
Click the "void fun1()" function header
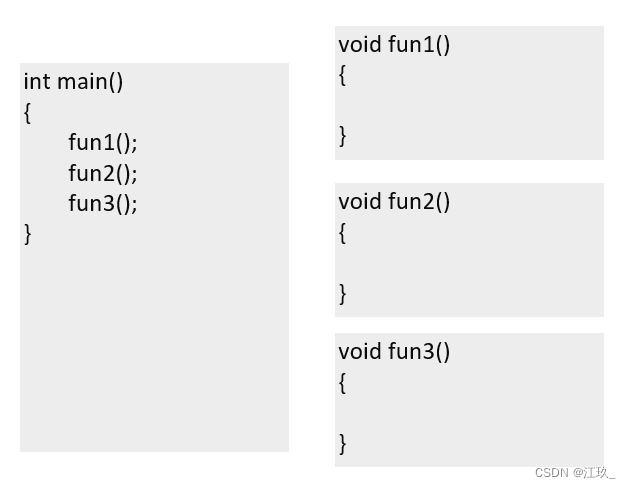coord(394,44)
